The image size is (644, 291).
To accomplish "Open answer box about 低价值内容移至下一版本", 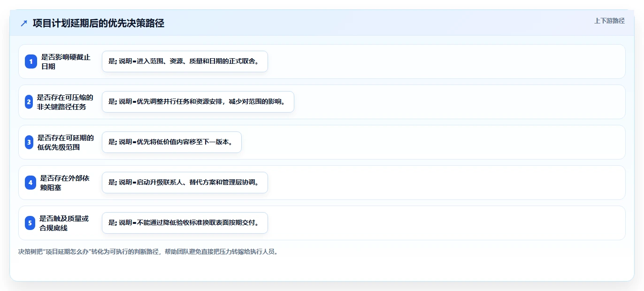I will click(x=172, y=142).
